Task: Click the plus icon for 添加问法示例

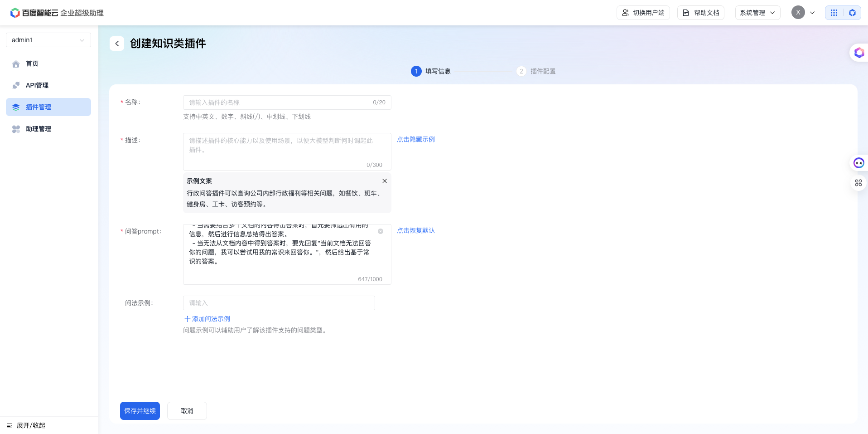Action: click(x=187, y=319)
